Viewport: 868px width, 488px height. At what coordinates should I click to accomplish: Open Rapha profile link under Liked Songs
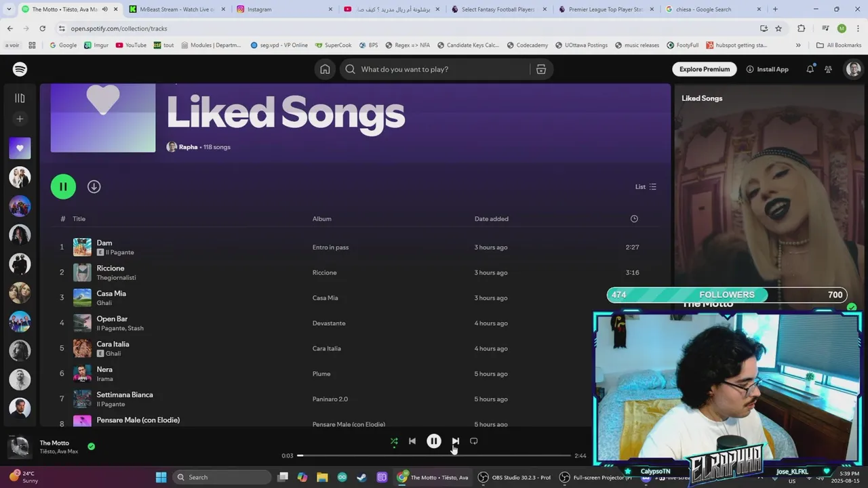coord(189,147)
